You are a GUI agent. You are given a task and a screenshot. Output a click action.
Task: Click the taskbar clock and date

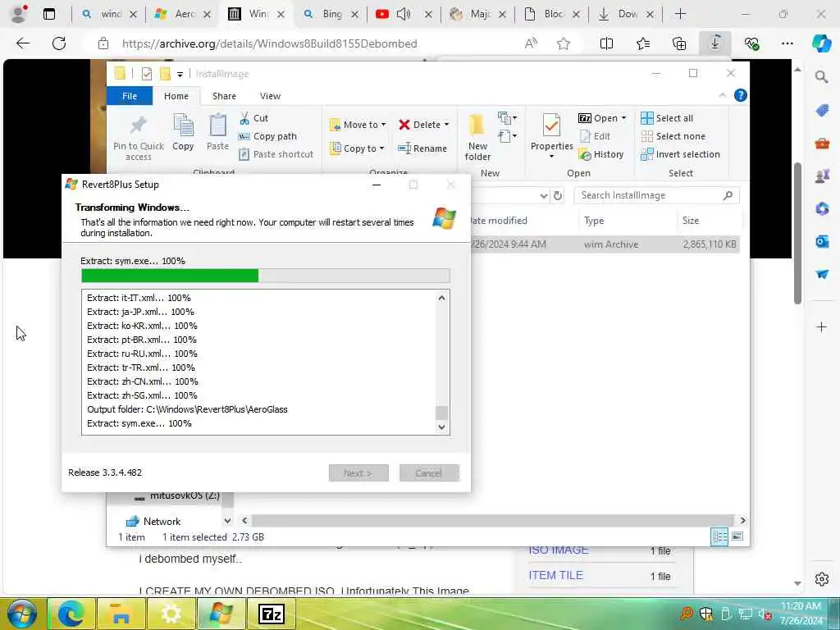[x=801, y=614]
